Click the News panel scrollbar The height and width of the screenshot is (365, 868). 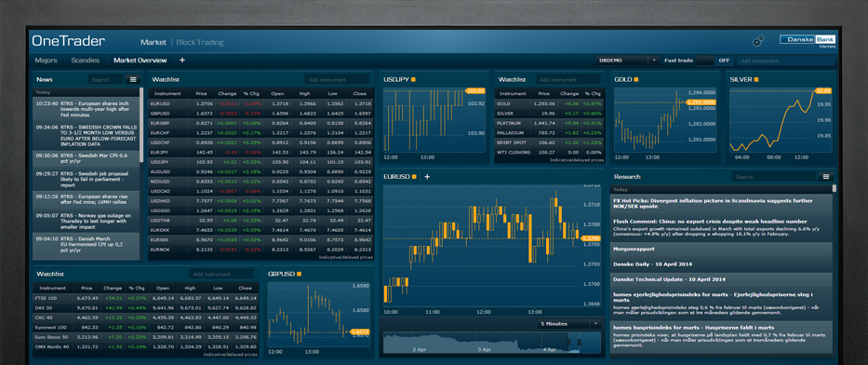(x=141, y=125)
